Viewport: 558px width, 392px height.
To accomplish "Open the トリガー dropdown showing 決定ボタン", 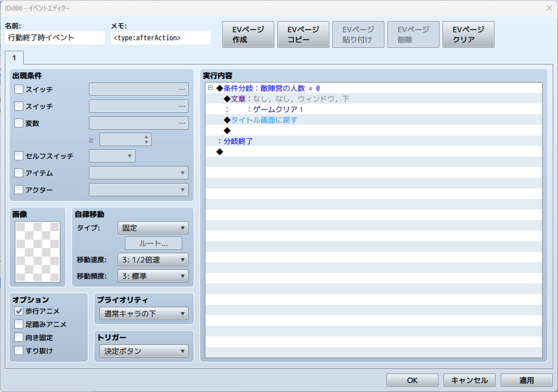I will (143, 351).
